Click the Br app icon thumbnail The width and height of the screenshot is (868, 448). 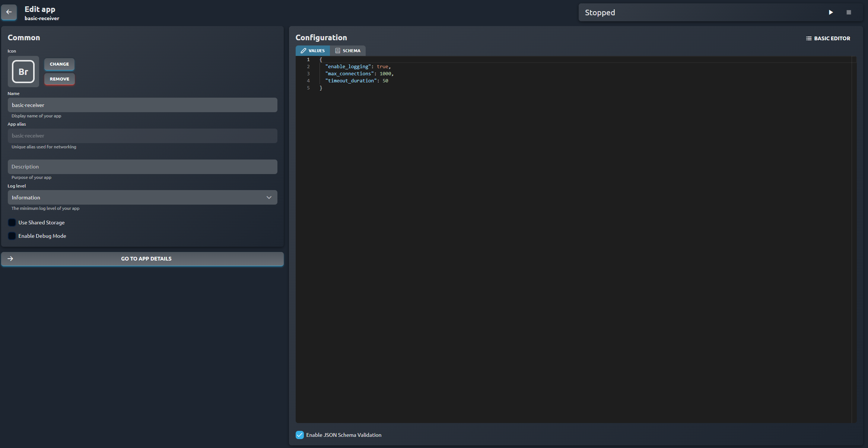click(23, 72)
